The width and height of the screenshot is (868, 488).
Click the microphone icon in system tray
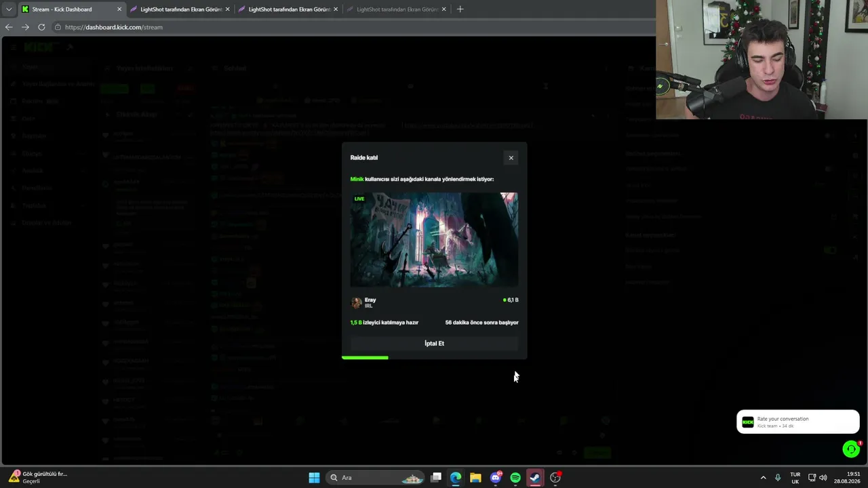778,478
